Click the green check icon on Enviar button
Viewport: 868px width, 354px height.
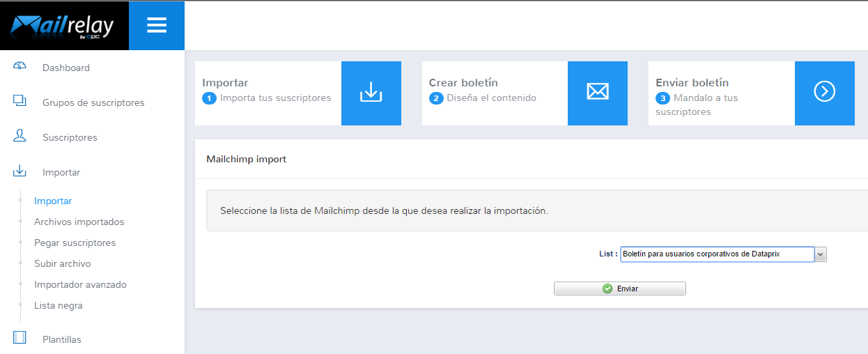pyautogui.click(x=607, y=288)
